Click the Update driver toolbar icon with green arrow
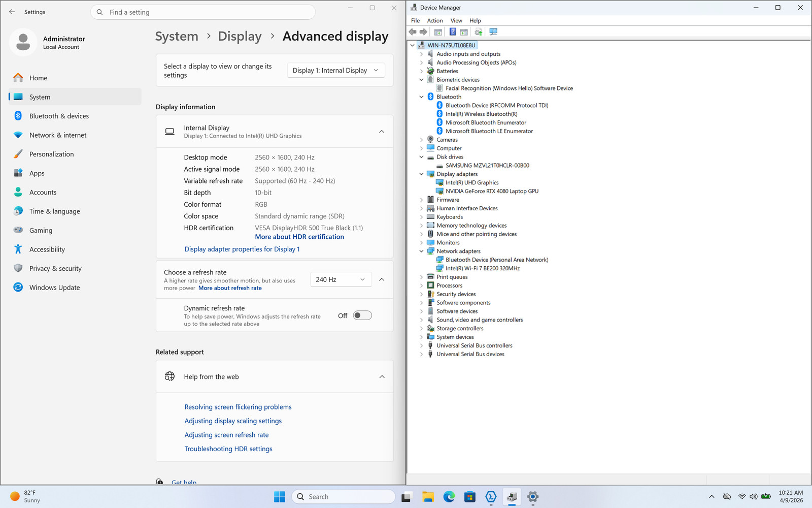The height and width of the screenshot is (508, 812). (478, 32)
